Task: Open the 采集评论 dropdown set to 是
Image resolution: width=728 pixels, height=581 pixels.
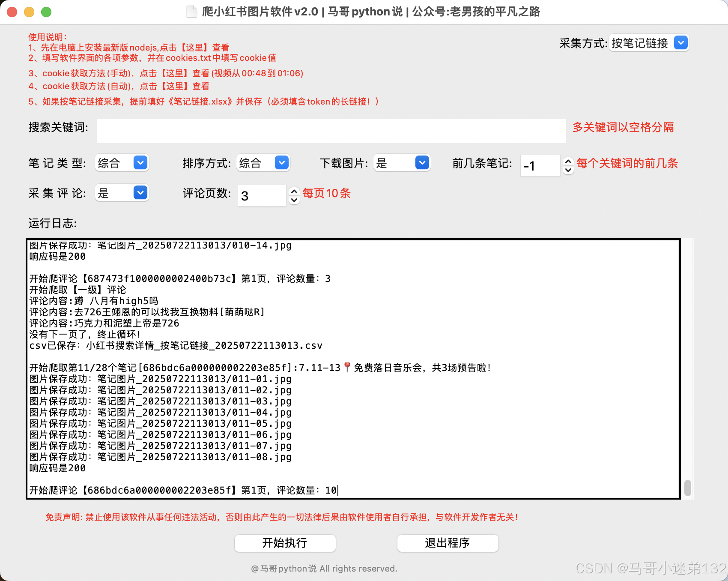Action: click(122, 193)
